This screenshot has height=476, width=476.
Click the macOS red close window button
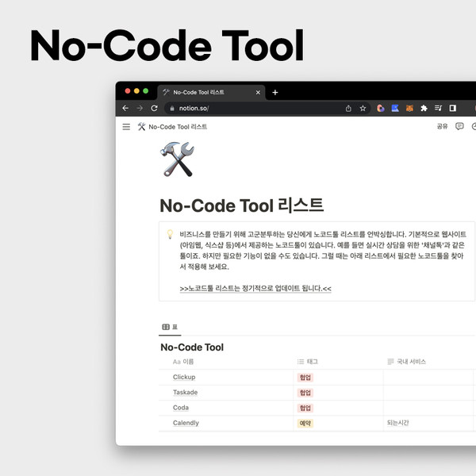[x=128, y=90]
